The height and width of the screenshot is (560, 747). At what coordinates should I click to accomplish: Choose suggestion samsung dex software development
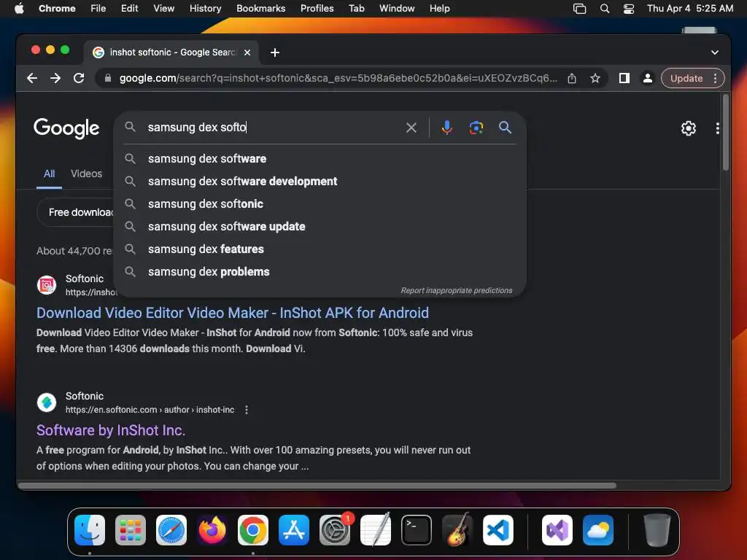point(320,182)
